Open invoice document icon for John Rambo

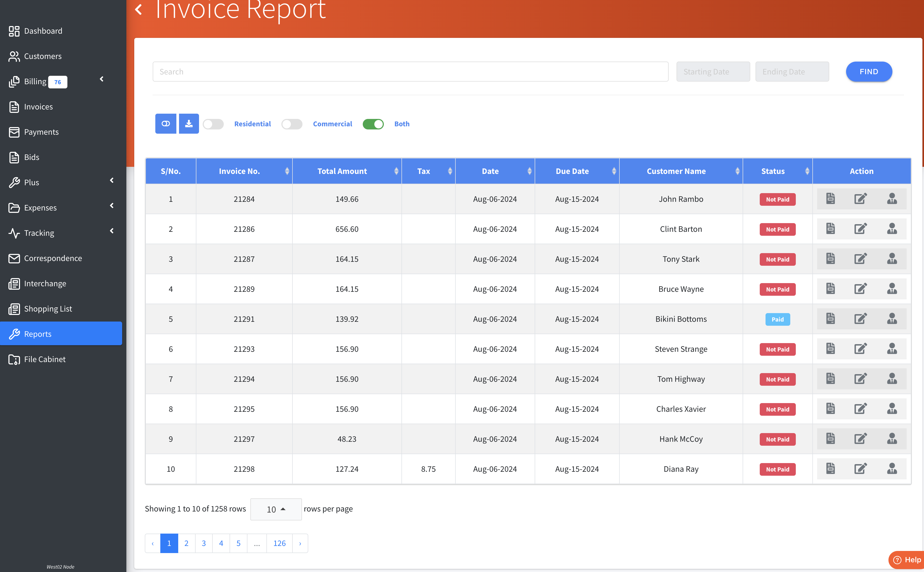click(x=830, y=199)
